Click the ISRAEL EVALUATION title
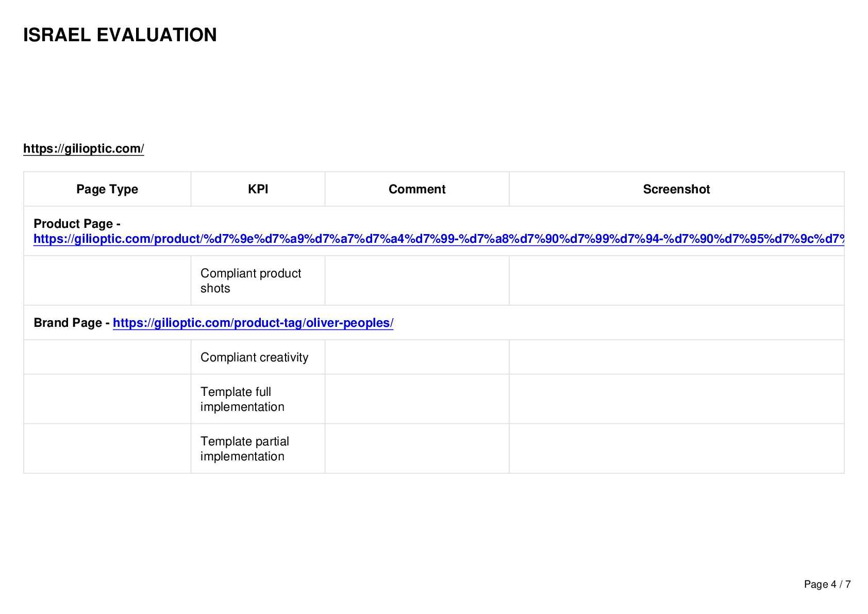 [x=120, y=35]
